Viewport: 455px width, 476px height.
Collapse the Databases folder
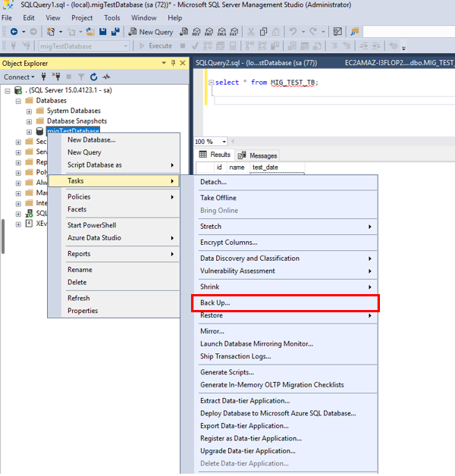(18, 101)
